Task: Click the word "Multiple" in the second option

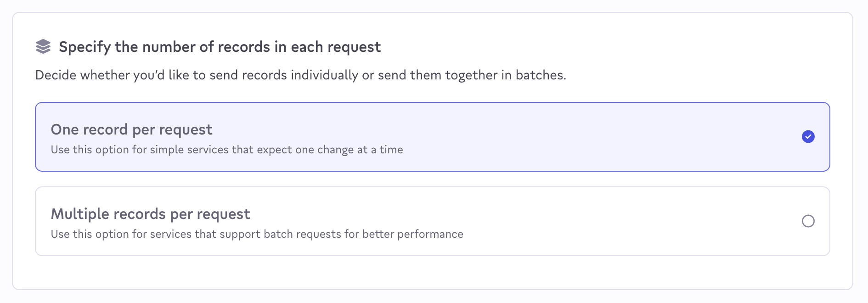Action: point(80,214)
